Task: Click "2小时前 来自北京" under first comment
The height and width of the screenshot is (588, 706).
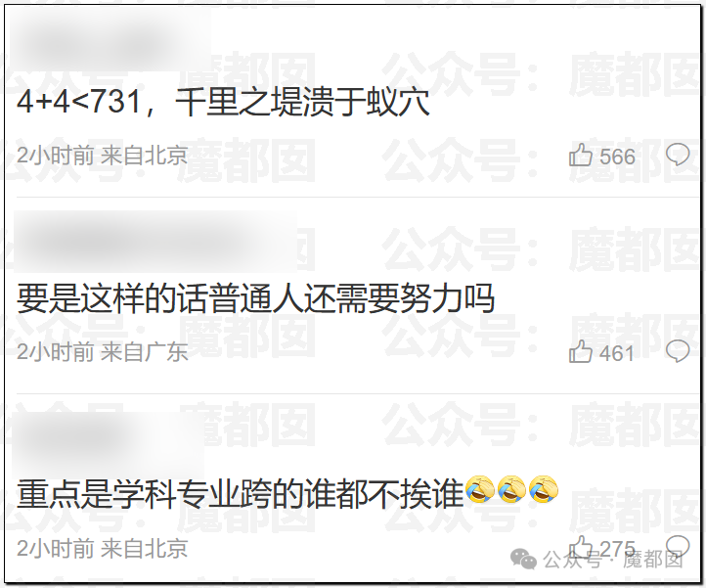Action: [x=103, y=156]
